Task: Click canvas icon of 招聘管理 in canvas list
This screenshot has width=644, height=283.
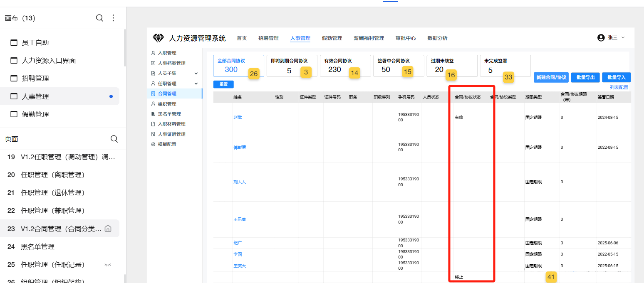Action: point(14,79)
